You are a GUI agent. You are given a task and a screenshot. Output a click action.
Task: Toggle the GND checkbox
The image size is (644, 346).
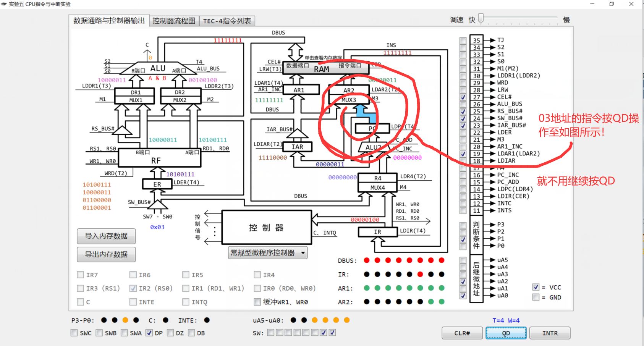coord(536,297)
